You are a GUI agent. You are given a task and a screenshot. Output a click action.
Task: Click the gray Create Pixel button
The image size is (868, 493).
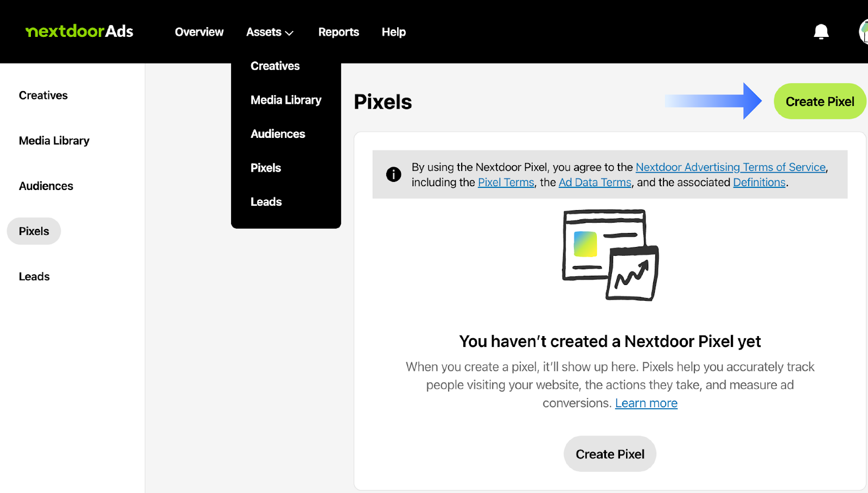[610, 454]
